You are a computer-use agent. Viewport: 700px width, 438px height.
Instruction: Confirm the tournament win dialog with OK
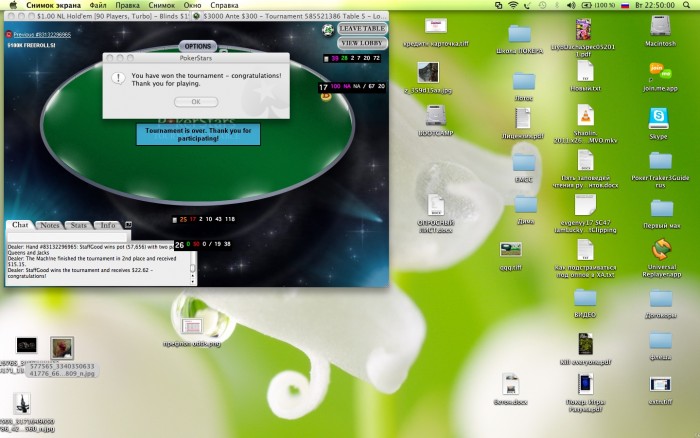(196, 102)
